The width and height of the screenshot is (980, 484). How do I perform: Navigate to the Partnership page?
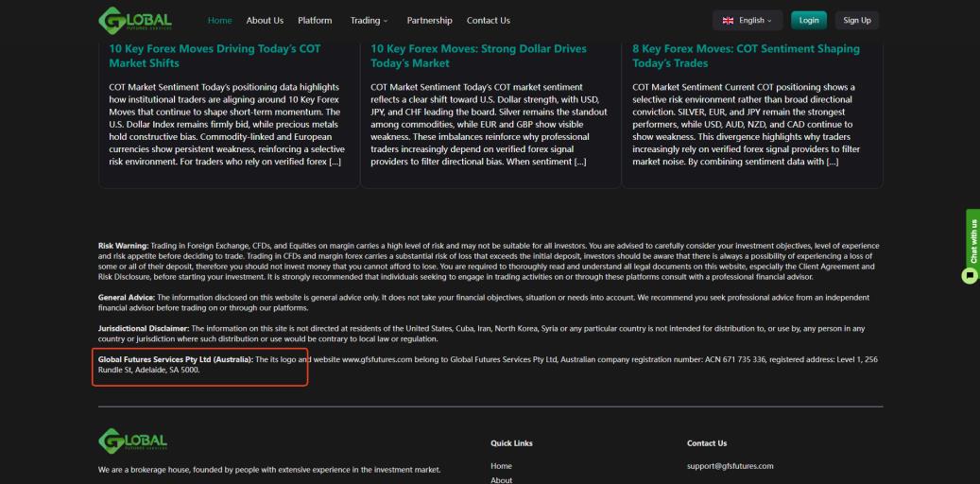[x=429, y=21]
